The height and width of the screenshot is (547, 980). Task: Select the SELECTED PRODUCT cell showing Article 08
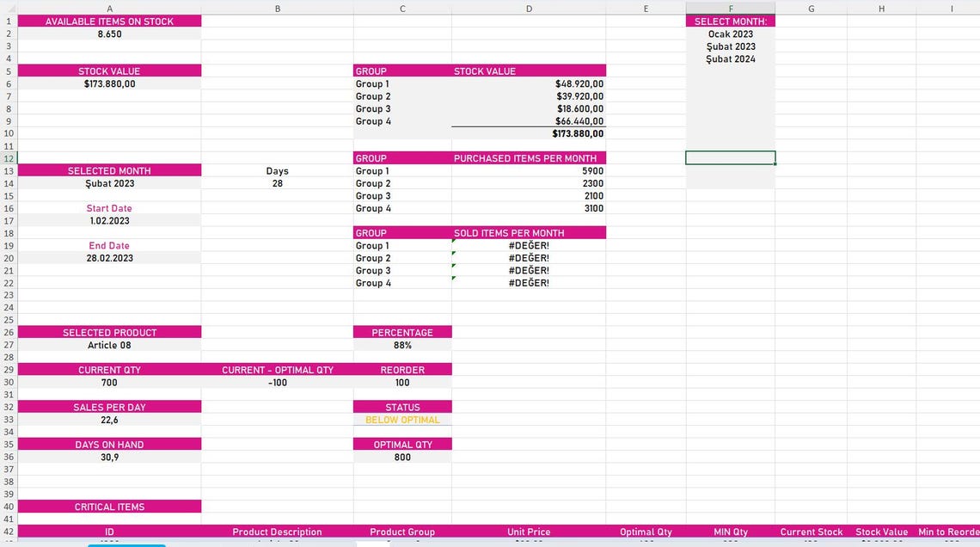point(109,345)
